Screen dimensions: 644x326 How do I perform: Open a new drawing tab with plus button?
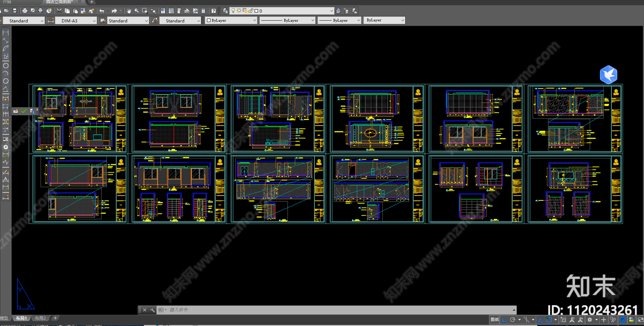[x=91, y=2]
